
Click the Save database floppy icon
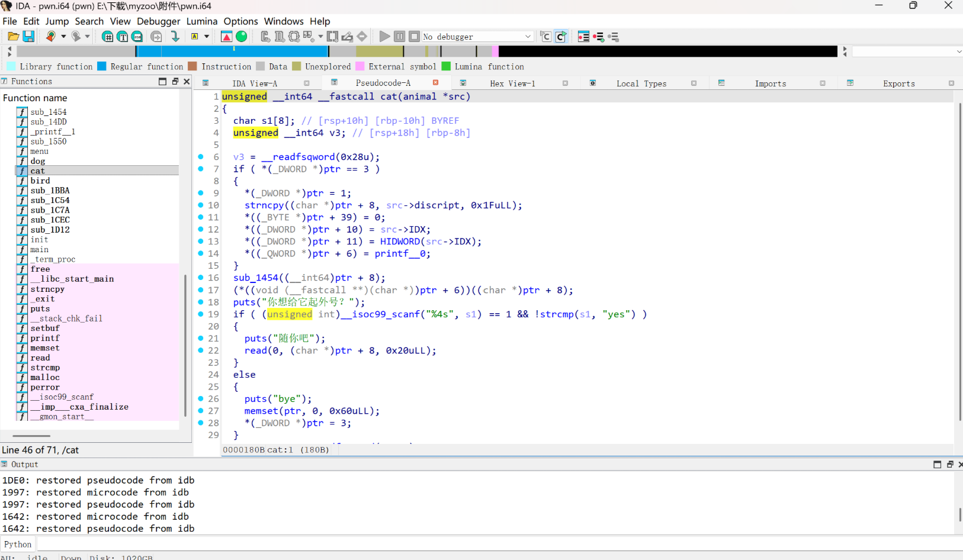(28, 37)
